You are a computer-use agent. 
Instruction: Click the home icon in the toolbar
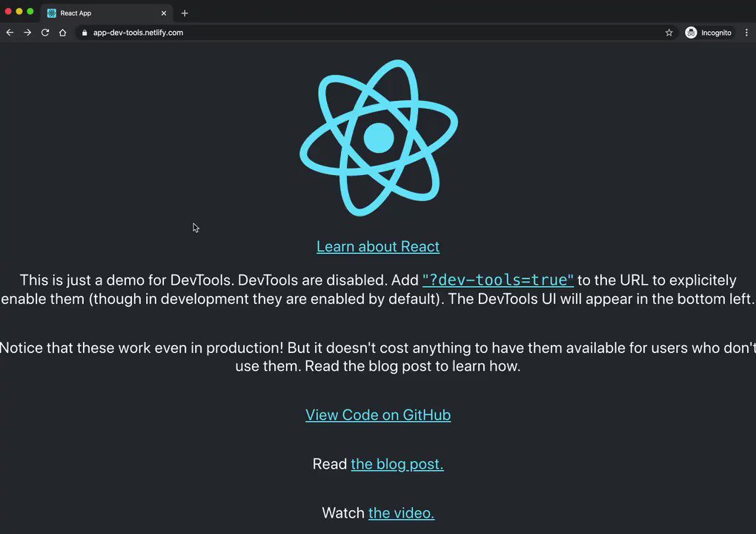pos(63,33)
